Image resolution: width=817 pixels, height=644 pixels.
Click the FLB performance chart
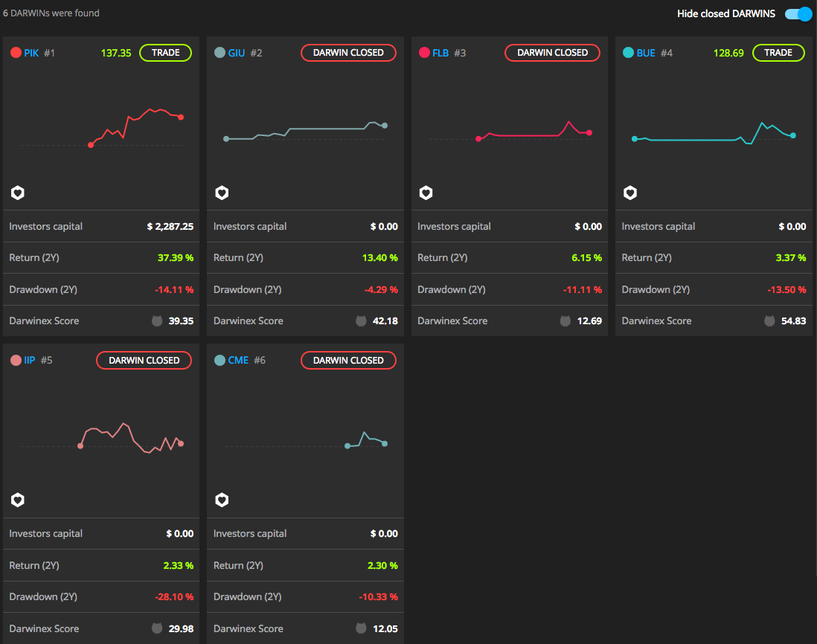tap(510, 131)
